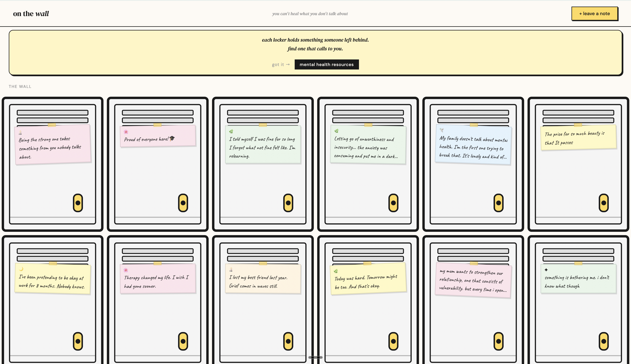Click the 'THE WALL' section heading
The height and width of the screenshot is (364, 631).
pyautogui.click(x=20, y=86)
